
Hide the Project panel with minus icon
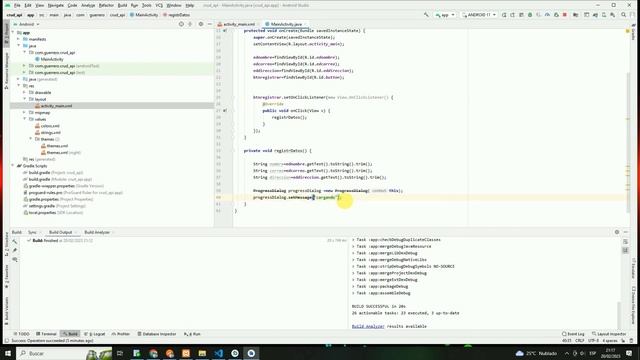click(209, 24)
